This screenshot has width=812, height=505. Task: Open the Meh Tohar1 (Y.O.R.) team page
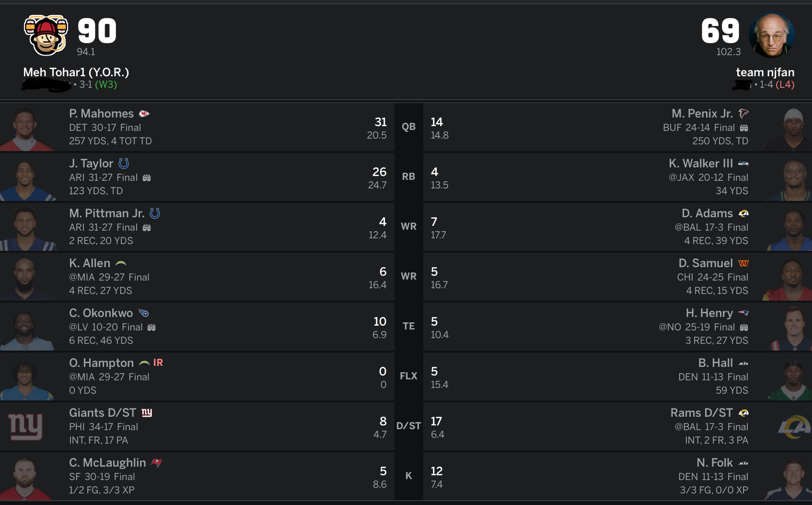[76, 72]
